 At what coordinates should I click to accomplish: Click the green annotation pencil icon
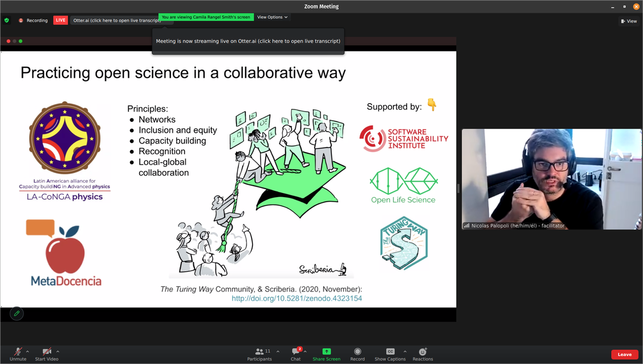pyautogui.click(x=17, y=313)
